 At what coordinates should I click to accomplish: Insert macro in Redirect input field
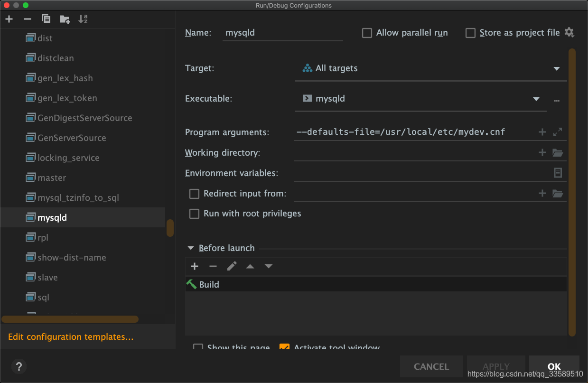[542, 193]
